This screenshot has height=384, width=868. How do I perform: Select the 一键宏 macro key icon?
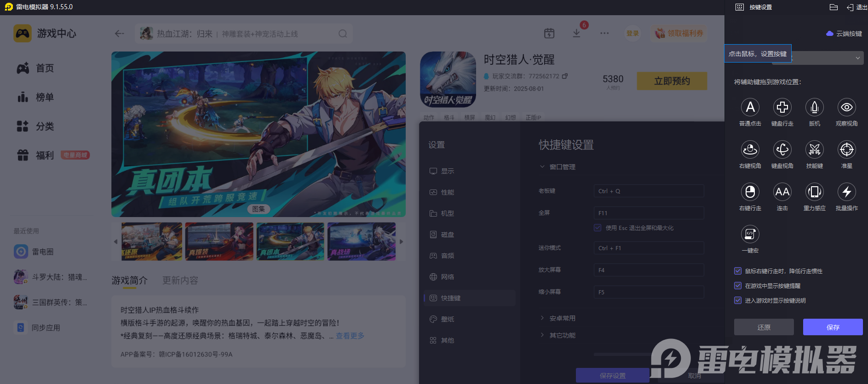click(750, 234)
